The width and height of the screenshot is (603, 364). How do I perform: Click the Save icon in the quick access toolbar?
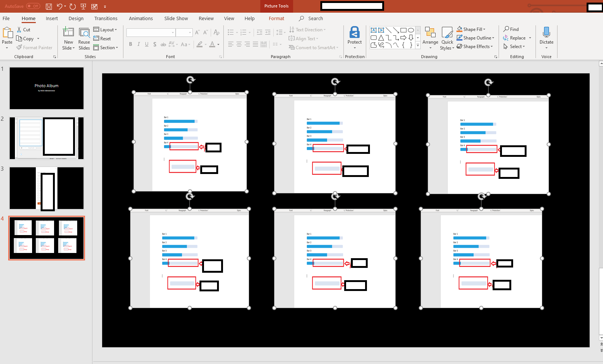[49, 6]
